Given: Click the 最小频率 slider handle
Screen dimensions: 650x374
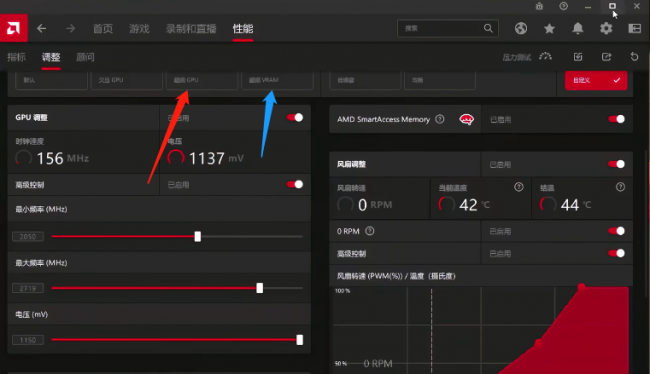Looking at the screenshot, I should click(198, 236).
